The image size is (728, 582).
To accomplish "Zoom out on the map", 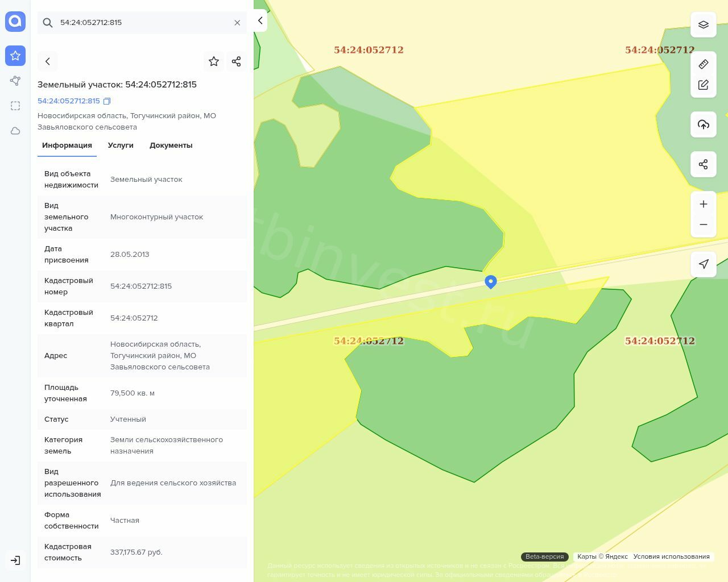I will (x=704, y=225).
